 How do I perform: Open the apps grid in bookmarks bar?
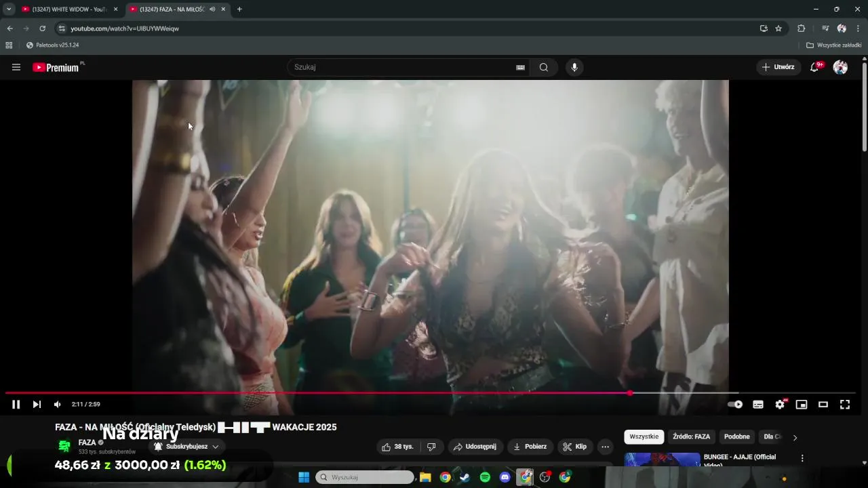tap(9, 45)
